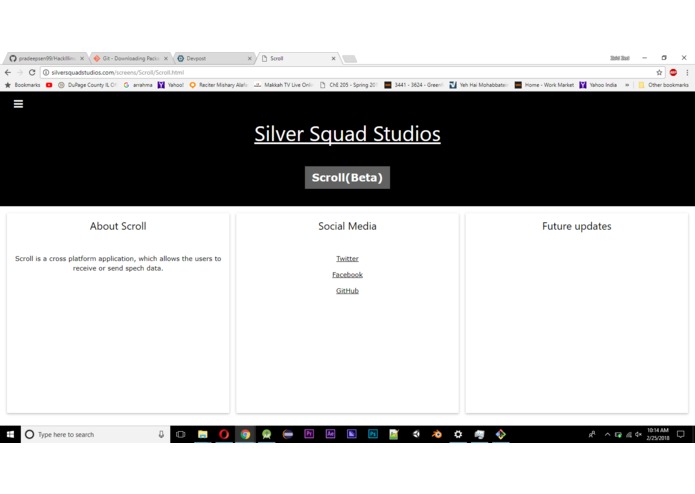
Task: Open the 10:14 AM clock and calendar
Action: [x=658, y=434]
